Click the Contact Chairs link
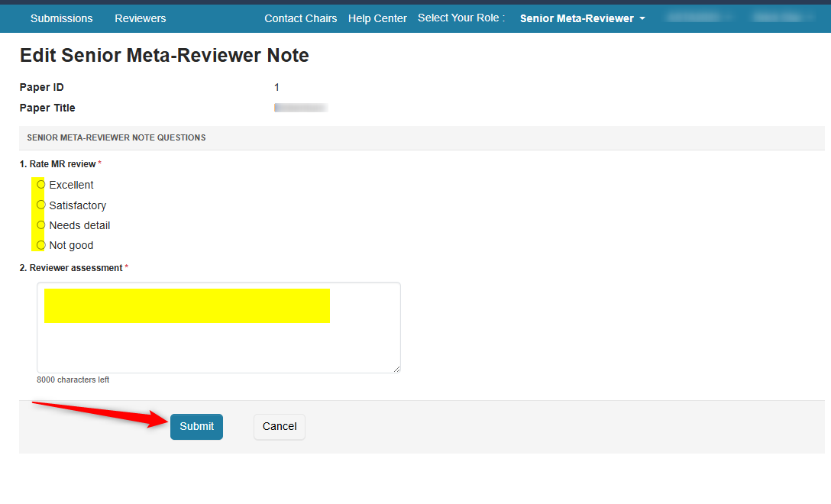This screenshot has height=504, width=831. click(300, 18)
